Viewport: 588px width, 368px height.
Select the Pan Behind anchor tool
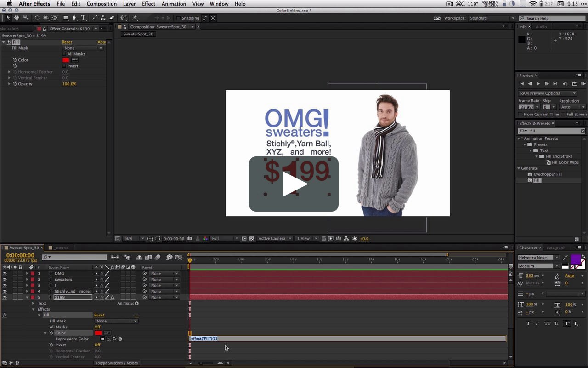[55, 18]
